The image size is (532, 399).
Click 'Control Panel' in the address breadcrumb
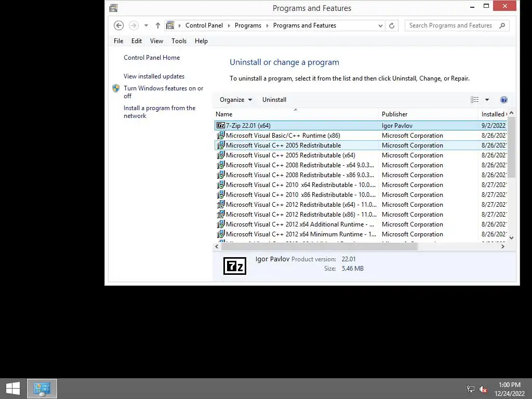coord(204,25)
